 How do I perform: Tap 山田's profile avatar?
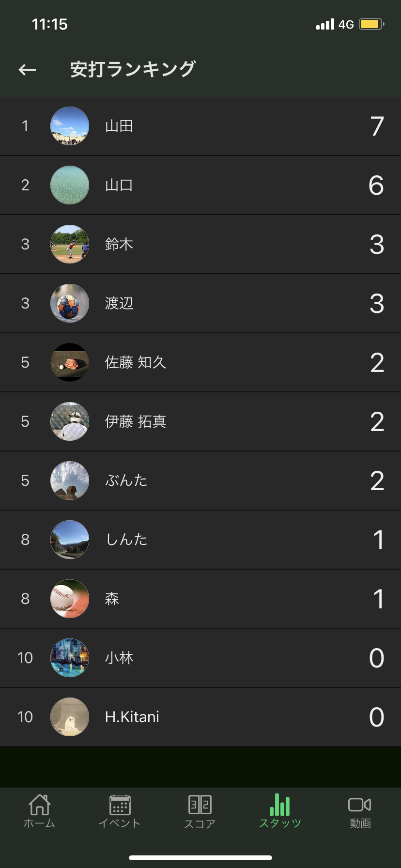click(70, 126)
